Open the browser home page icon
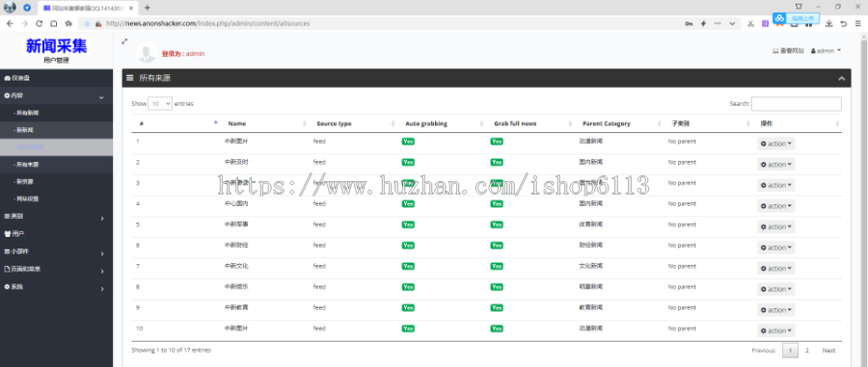The height and width of the screenshot is (367, 868). pos(53,24)
